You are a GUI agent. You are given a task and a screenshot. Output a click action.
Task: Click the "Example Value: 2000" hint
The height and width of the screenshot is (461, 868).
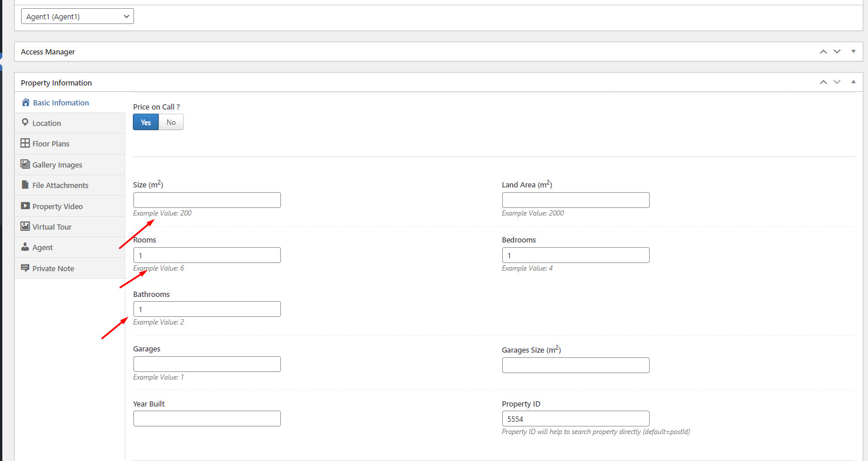click(x=533, y=213)
